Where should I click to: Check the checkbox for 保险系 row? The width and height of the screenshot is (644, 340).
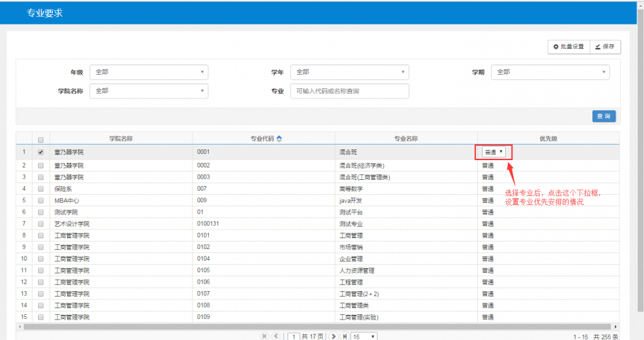(x=41, y=188)
